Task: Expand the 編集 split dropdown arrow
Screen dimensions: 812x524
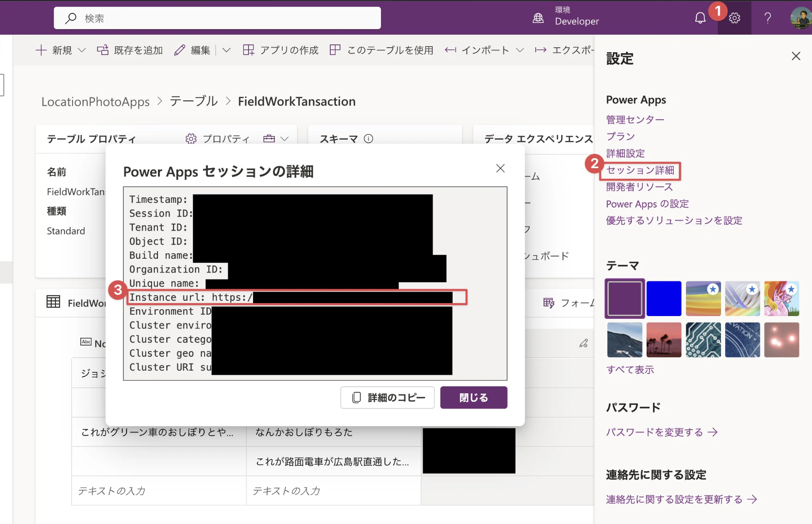Action: (x=226, y=50)
